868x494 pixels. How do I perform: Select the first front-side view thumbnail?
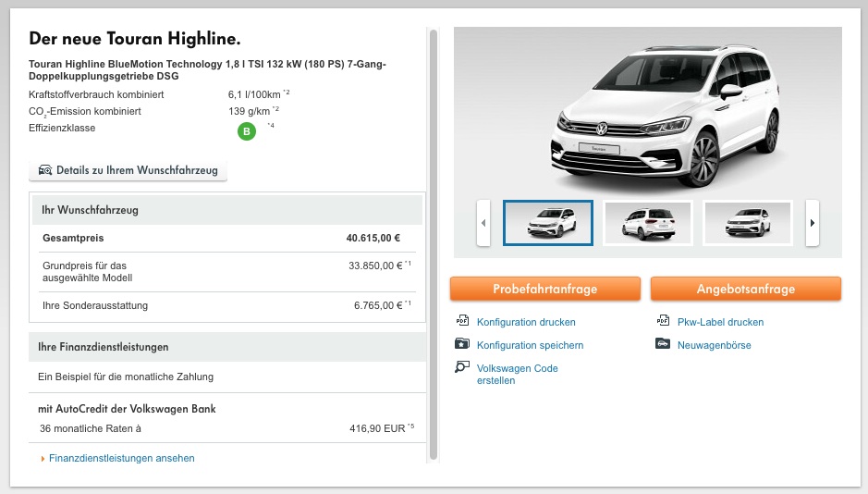point(548,223)
